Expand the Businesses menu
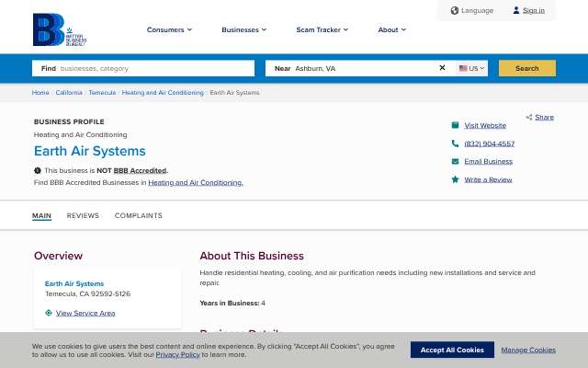The width and height of the screenshot is (588, 368). pyautogui.click(x=243, y=29)
